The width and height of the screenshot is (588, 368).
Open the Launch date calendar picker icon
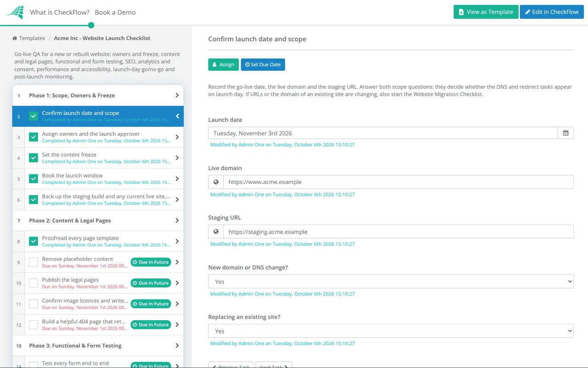click(565, 133)
